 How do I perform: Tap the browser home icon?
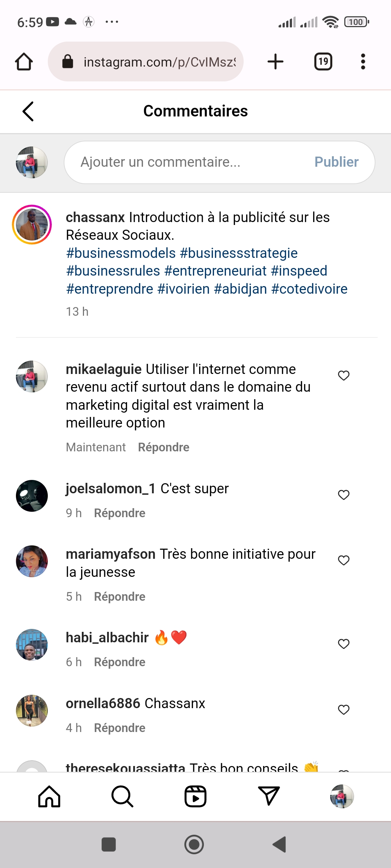24,61
